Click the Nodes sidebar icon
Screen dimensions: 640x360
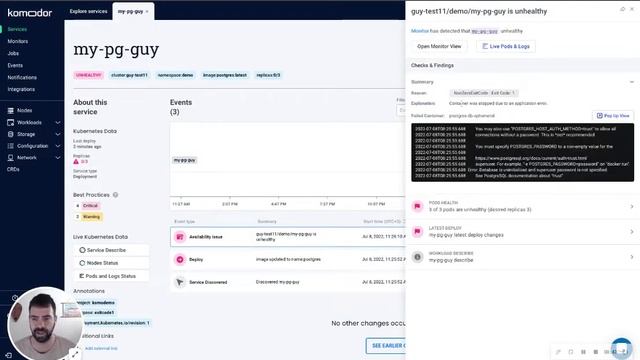point(11,110)
